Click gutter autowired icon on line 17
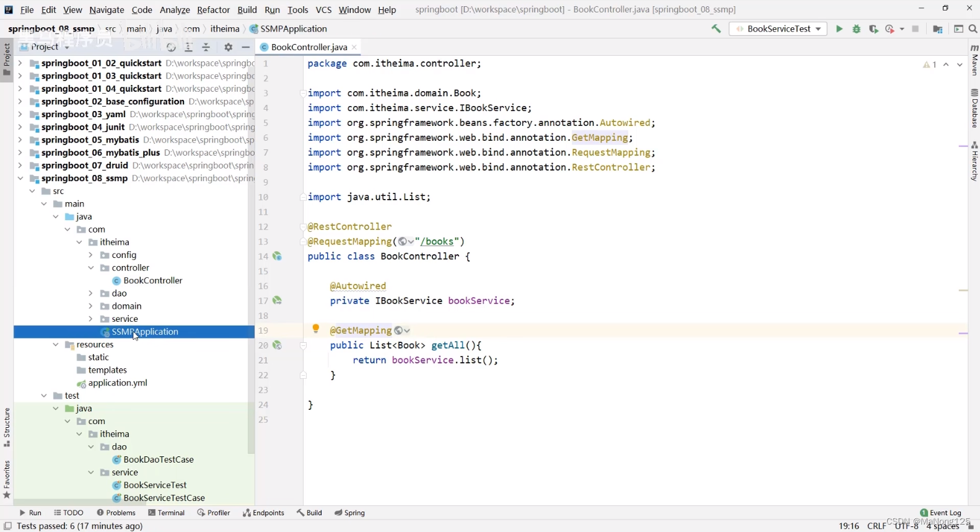Screen dimensions: 980x532 278,300
